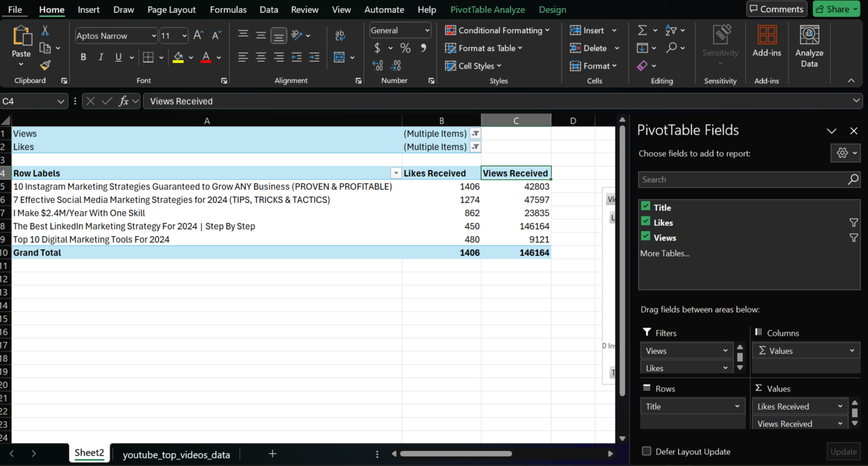Open the font name dropdown
The width and height of the screenshot is (868, 466).
pyautogui.click(x=153, y=36)
